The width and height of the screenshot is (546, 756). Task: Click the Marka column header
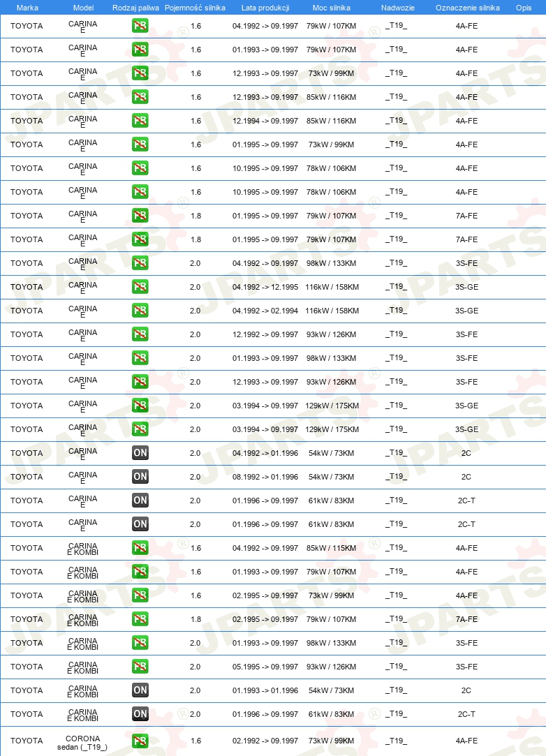(x=27, y=8)
